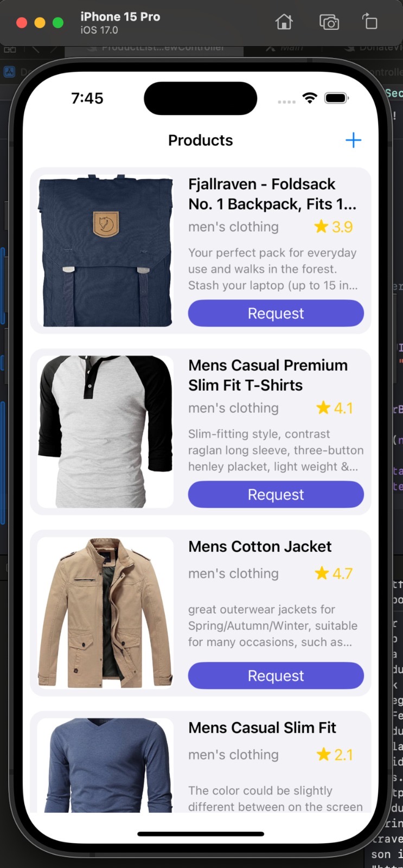Image resolution: width=403 pixels, height=868 pixels.
Task: Tap the Wi-Fi status icon
Action: point(310,98)
